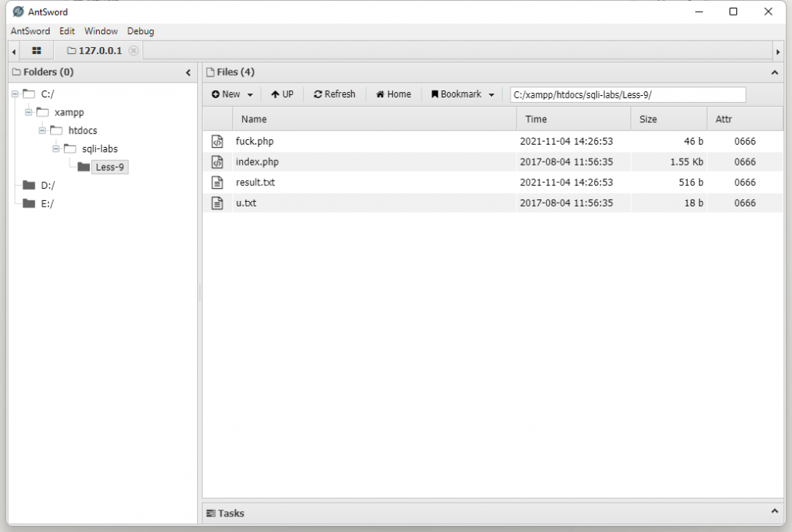Select the D:/ drive folder

[47, 186]
